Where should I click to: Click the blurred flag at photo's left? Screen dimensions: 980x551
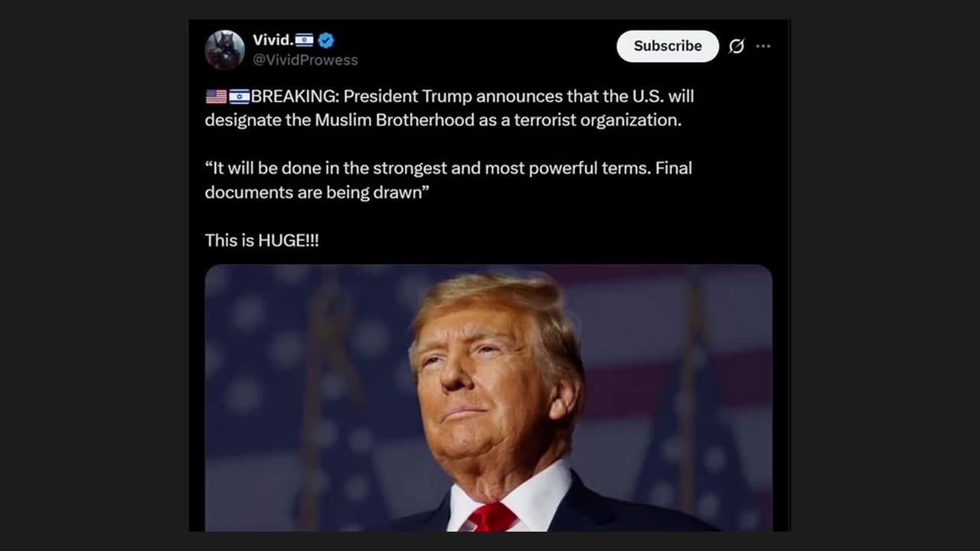(x=322, y=398)
